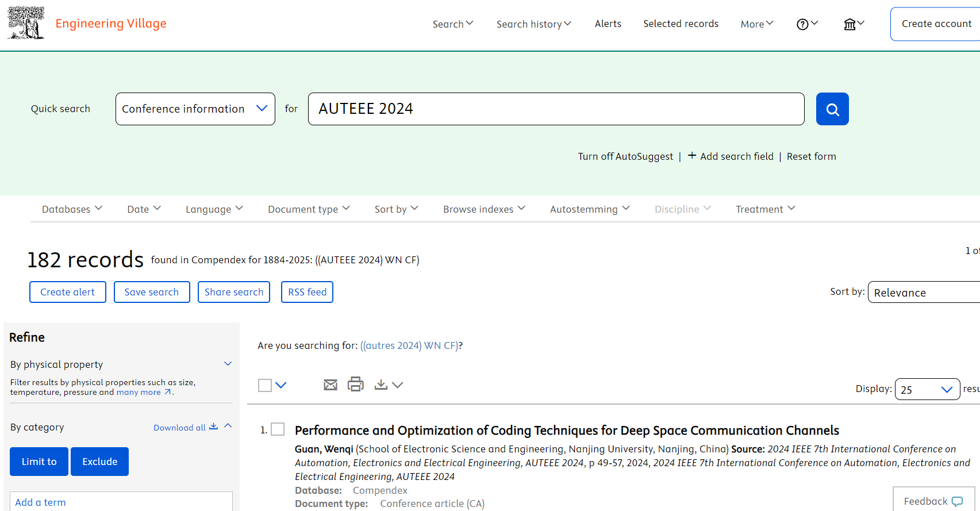980x511 pixels.
Task: Download records via download arrow icon
Action: point(381,385)
